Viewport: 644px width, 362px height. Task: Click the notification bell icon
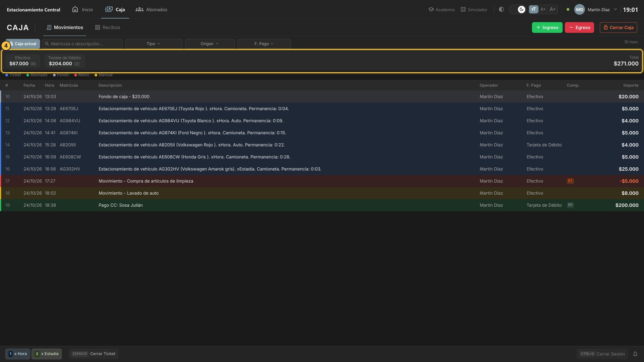(635, 354)
